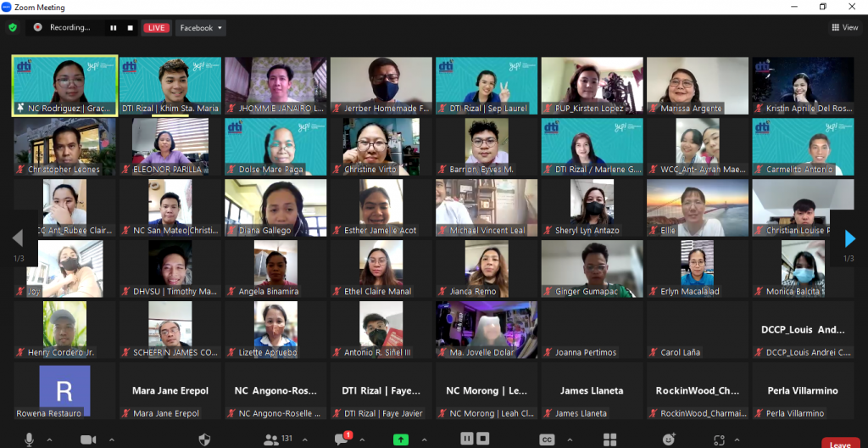Open the Chat with 1 notification
The width and height of the screenshot is (868, 448).
click(x=343, y=439)
